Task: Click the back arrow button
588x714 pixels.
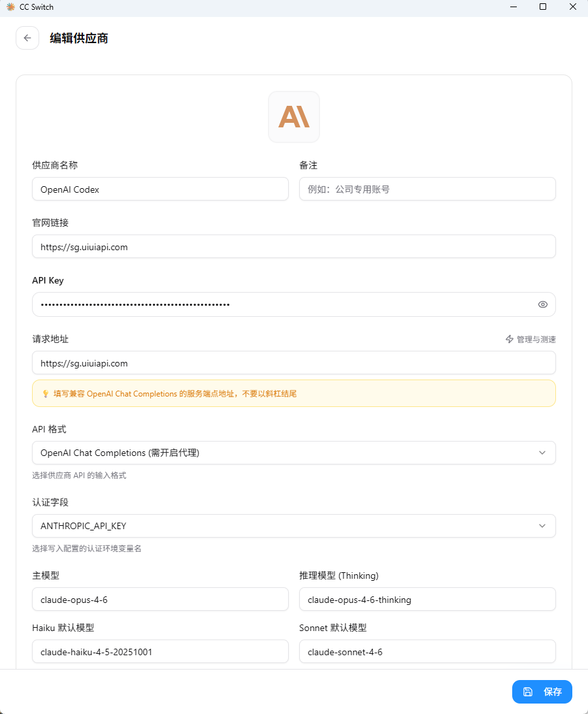Action: (x=27, y=38)
